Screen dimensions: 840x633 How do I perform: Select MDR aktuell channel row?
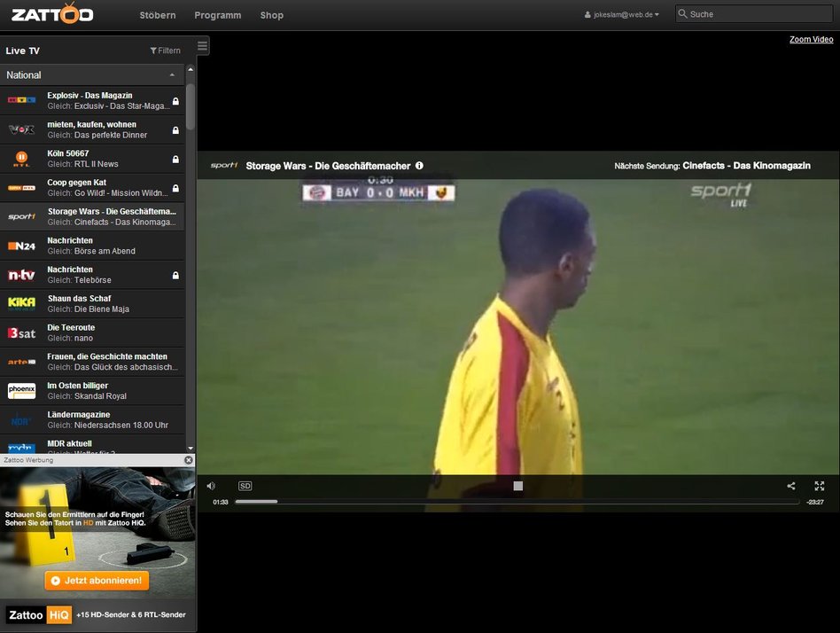click(92, 445)
